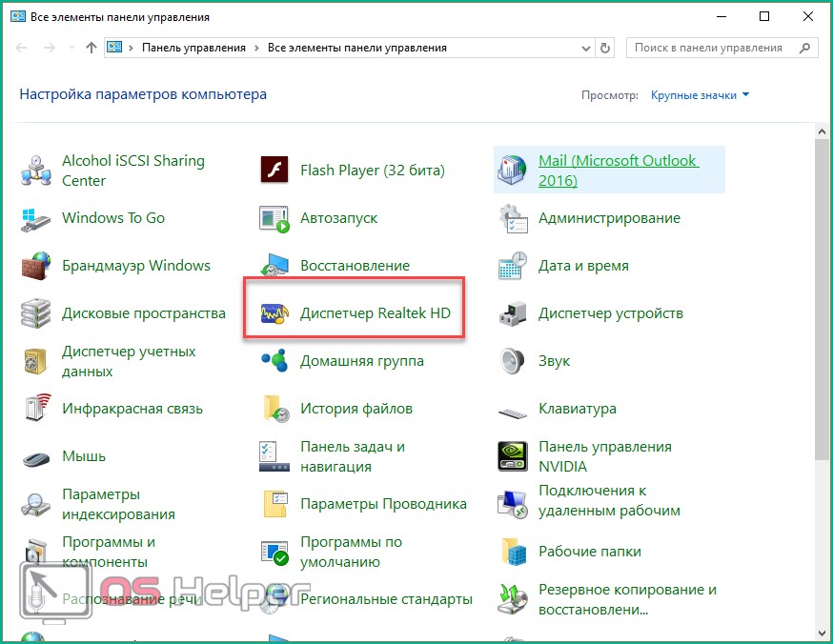Select Все элементы панели управления breadcrumb
Viewport: 833px width, 644px height.
pos(357,48)
